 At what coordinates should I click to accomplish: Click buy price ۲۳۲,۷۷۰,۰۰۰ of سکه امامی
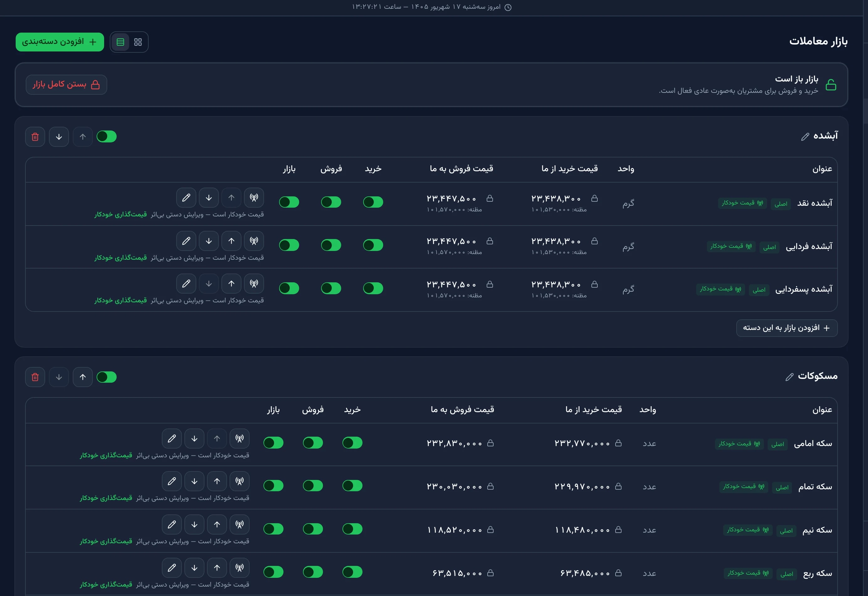coord(582,443)
